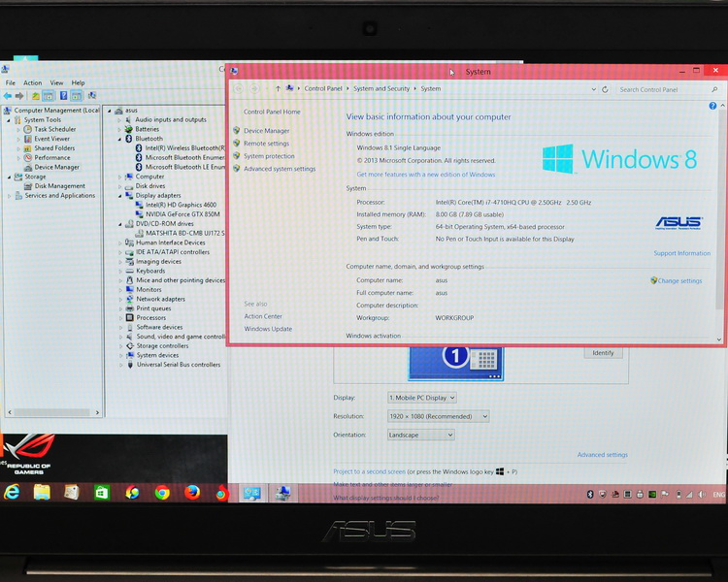This screenshot has height=582, width=728.
Task: Click the ENG language indicator in tray
Action: (x=718, y=495)
